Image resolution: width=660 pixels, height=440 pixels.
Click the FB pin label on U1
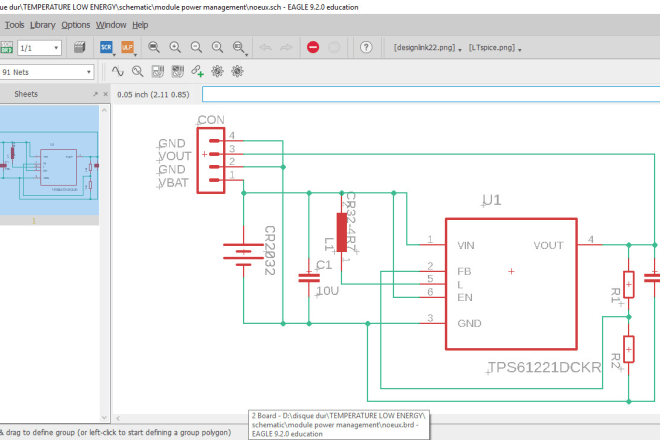(x=464, y=272)
